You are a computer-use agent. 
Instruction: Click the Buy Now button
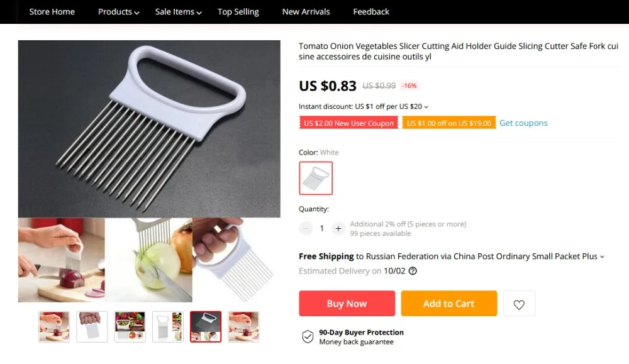click(347, 304)
